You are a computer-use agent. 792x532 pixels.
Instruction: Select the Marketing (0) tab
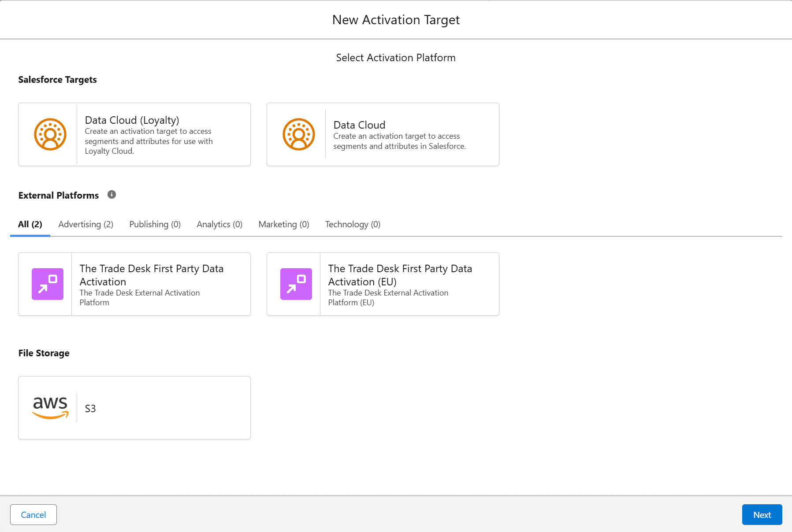coord(284,224)
